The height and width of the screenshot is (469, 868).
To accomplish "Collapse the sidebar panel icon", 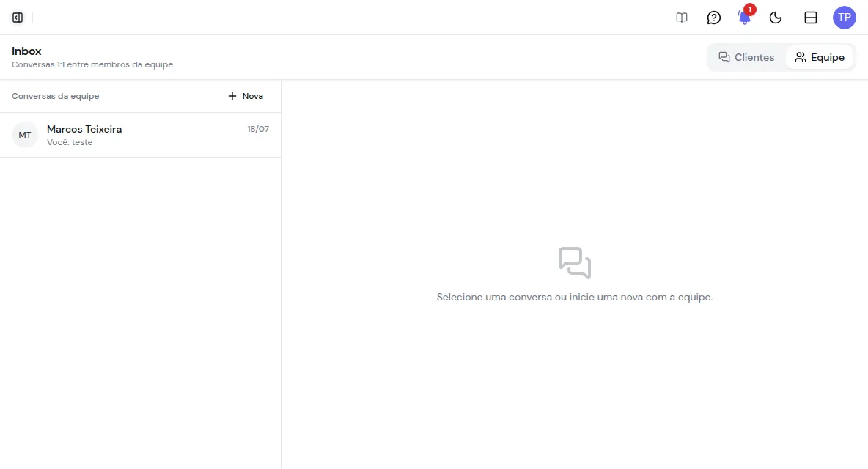I will (x=18, y=18).
